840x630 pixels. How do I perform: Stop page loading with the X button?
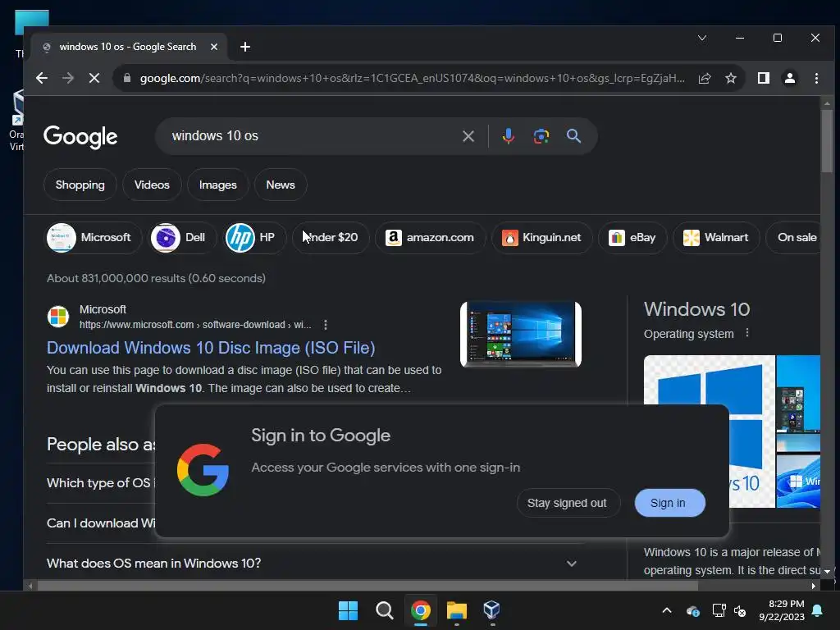coord(94,78)
